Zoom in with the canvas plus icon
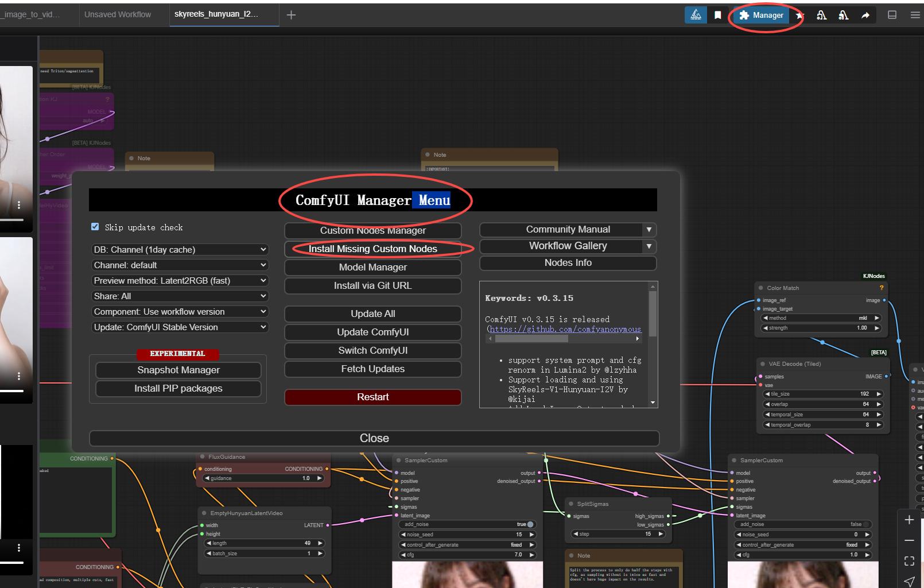 coord(909,520)
